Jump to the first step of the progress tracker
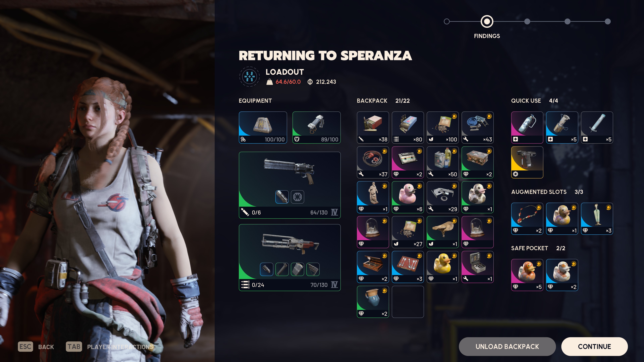This screenshot has height=362, width=644. tap(446, 22)
